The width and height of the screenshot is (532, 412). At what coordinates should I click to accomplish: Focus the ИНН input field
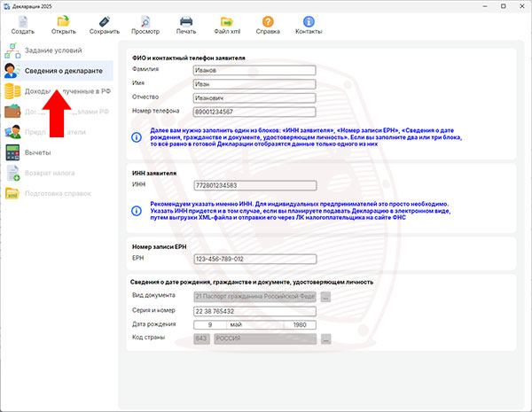(254, 186)
